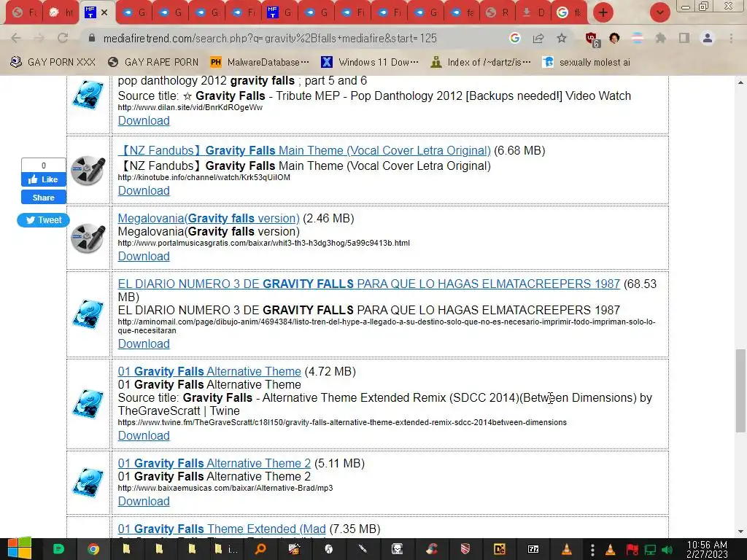Open Chrome from the taskbar
This screenshot has height=560, width=747.
(x=93, y=549)
